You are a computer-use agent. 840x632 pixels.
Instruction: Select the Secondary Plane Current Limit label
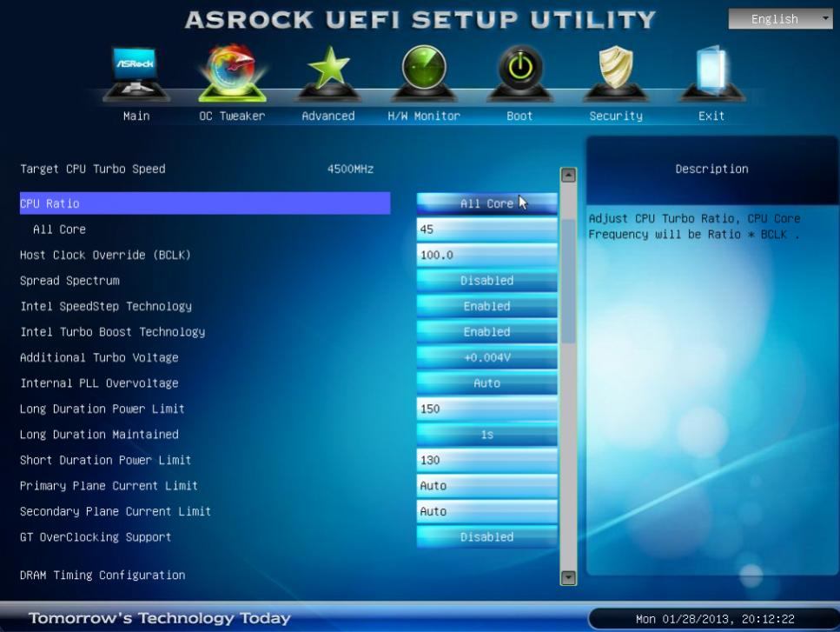click(116, 511)
